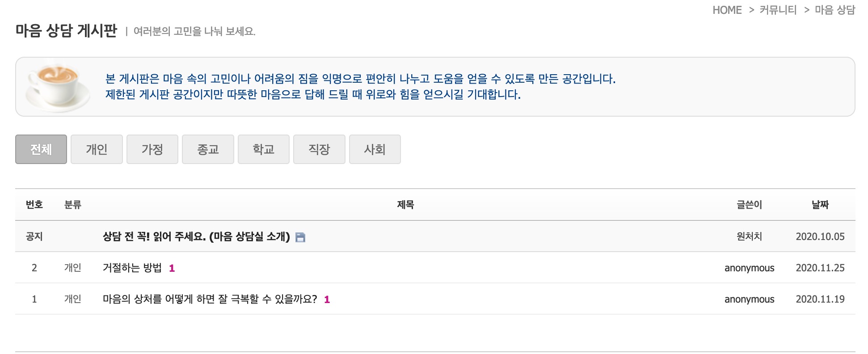This screenshot has height=354, width=868.
Task: Click the 제목 column header
Action: click(405, 205)
